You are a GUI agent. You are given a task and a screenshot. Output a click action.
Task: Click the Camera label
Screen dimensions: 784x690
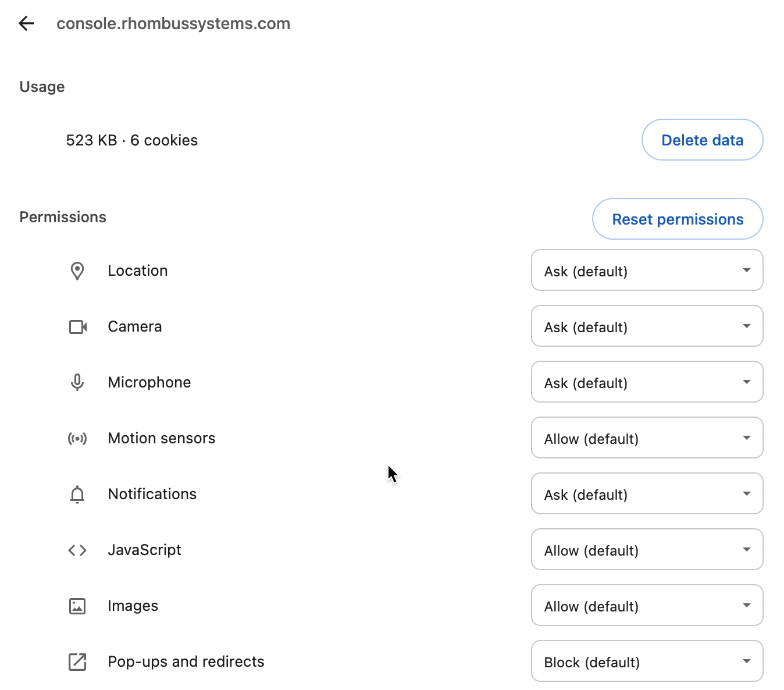pyautogui.click(x=135, y=326)
